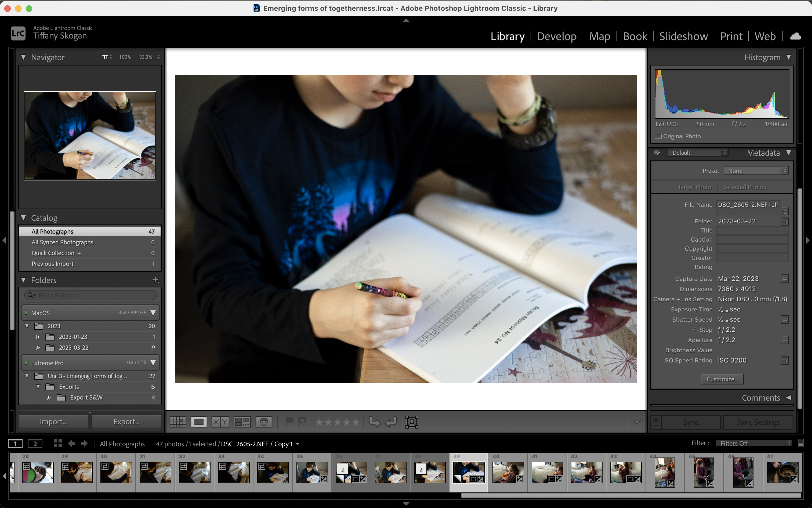
Task: Click the Sync button
Action: 691,422
